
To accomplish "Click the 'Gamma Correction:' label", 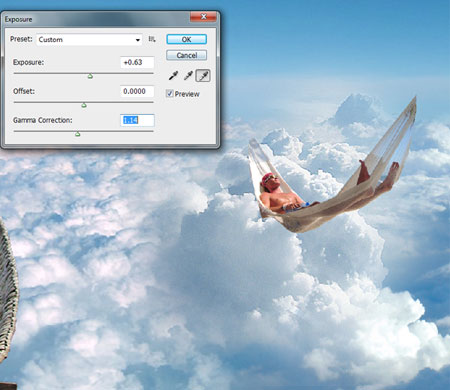I will point(43,120).
